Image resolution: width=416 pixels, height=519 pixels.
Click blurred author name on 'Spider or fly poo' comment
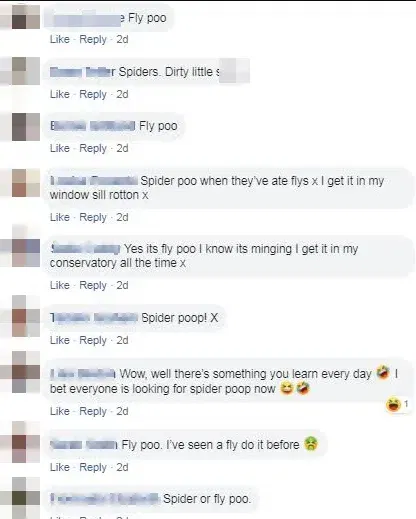(x=105, y=498)
